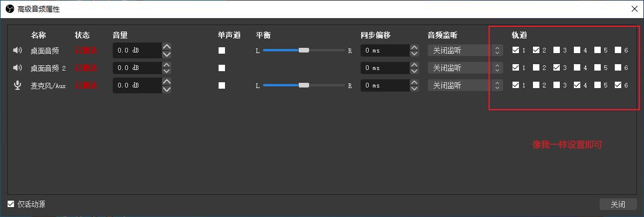Enable track 6 for 桌面音频 2

click(x=618, y=68)
